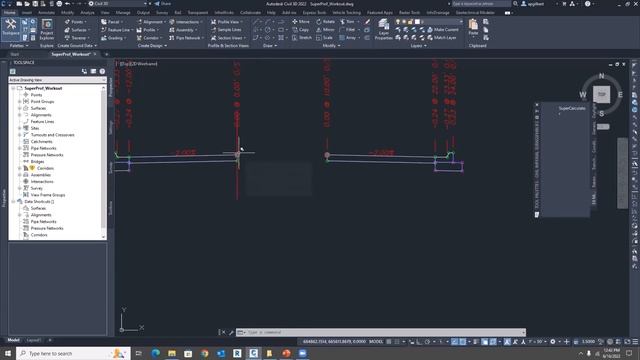Open the Annotate ribbon tab

(46, 13)
